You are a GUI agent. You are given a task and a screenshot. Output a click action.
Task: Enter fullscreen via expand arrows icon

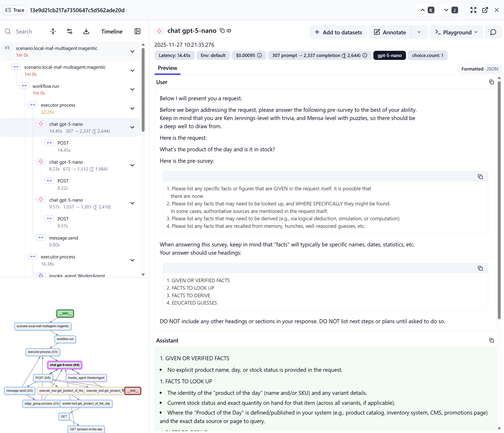point(473,10)
